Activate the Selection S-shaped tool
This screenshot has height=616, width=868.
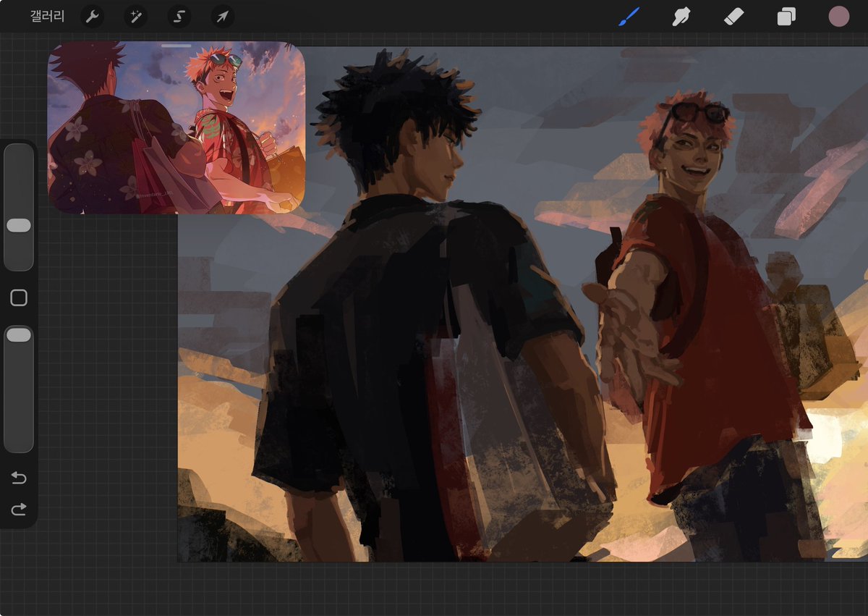(x=179, y=16)
